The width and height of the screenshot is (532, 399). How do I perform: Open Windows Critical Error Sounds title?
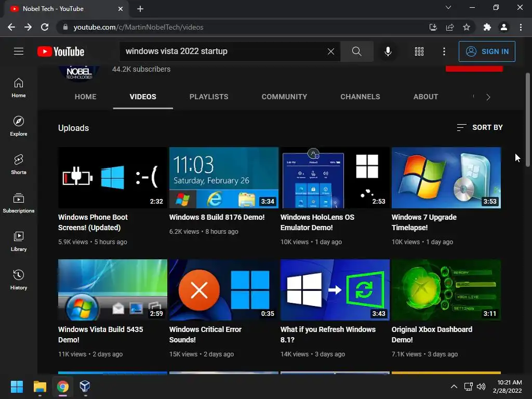coord(205,335)
